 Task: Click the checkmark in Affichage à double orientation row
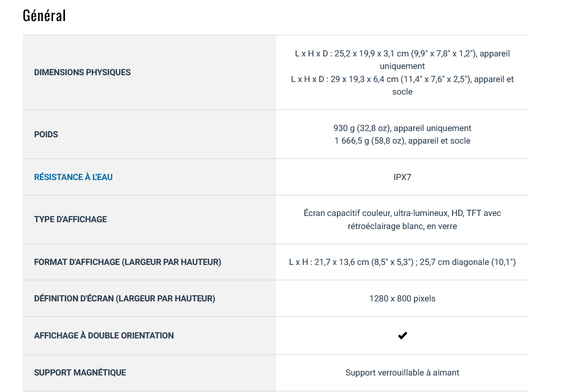(402, 336)
